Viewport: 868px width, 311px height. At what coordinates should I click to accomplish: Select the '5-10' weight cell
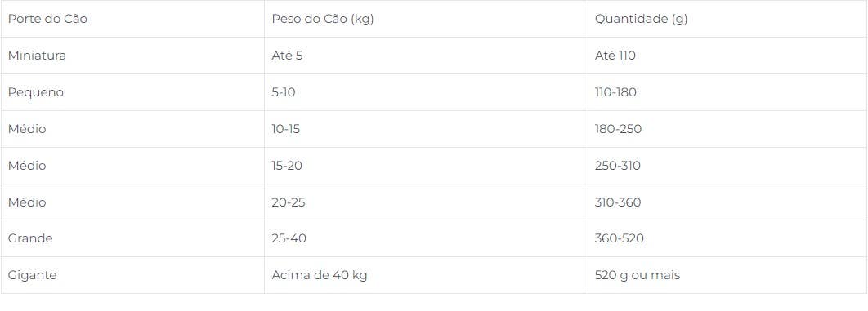[427, 92]
